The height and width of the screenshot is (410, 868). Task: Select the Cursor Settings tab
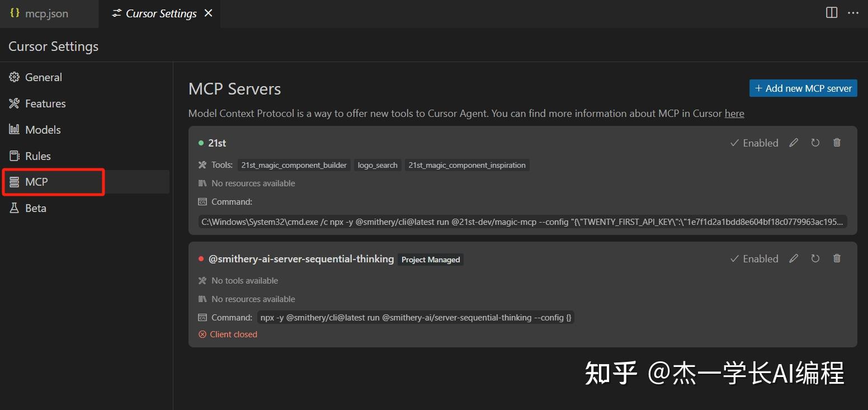160,13
